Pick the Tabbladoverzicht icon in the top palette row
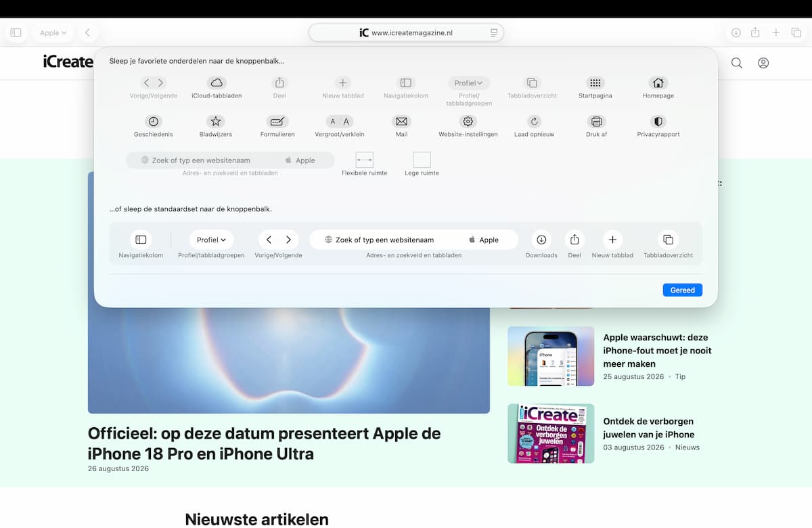This screenshot has height=528, width=812. point(532,83)
